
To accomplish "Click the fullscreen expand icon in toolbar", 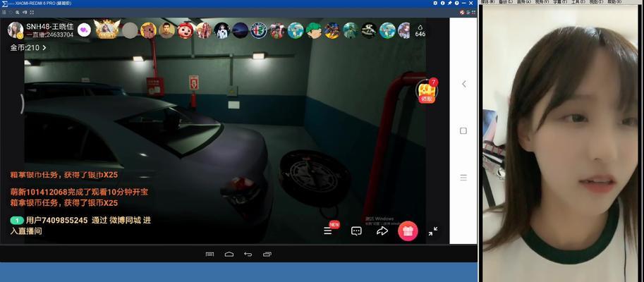I will point(32,12).
